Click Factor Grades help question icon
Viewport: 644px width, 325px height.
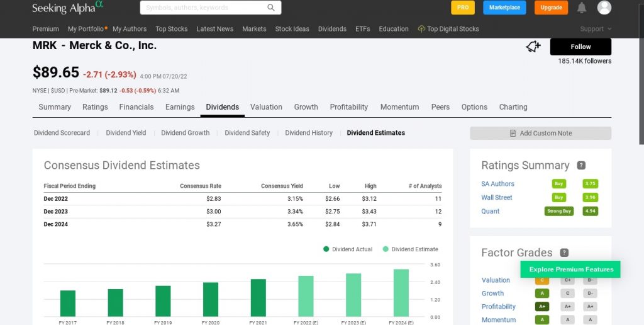564,253
